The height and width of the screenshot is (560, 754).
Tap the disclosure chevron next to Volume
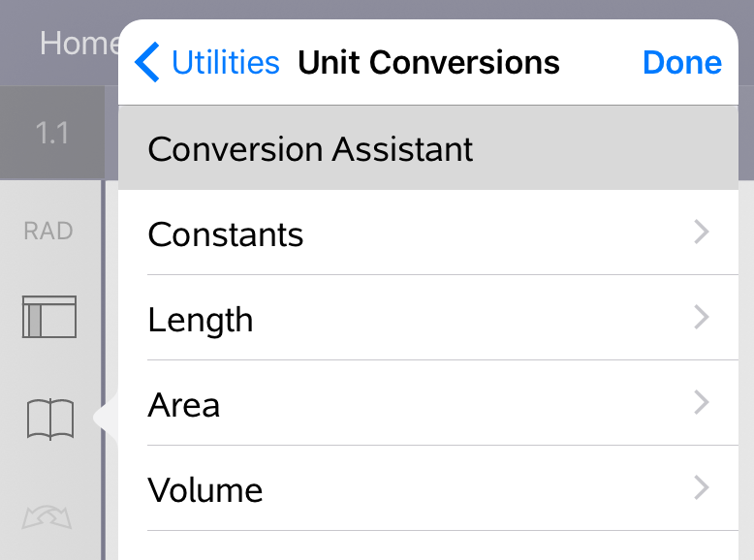(702, 488)
